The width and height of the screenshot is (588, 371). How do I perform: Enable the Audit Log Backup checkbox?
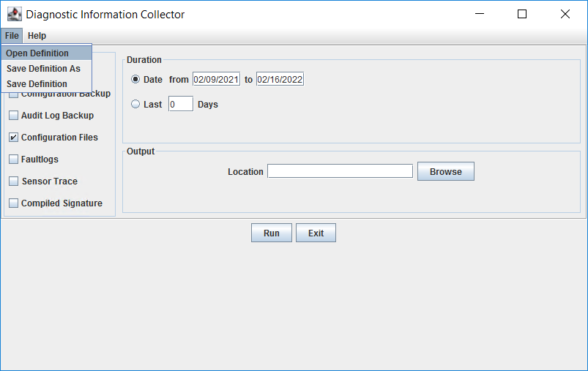13,116
